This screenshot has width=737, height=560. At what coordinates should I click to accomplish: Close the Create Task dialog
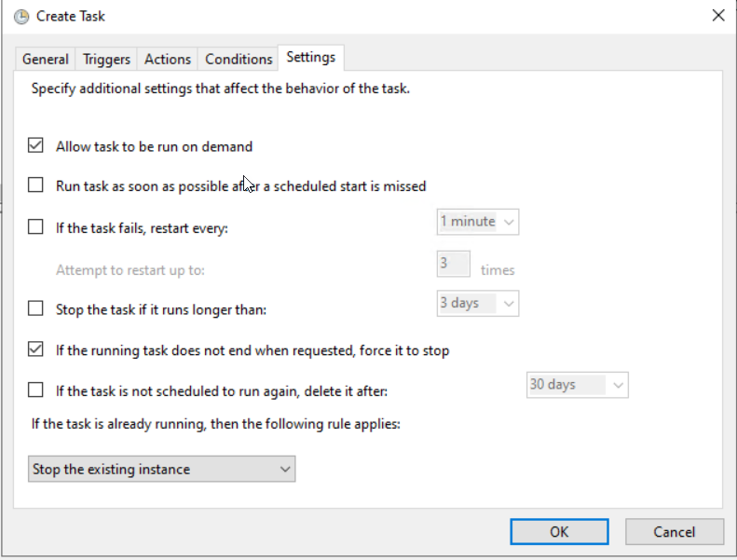point(717,16)
